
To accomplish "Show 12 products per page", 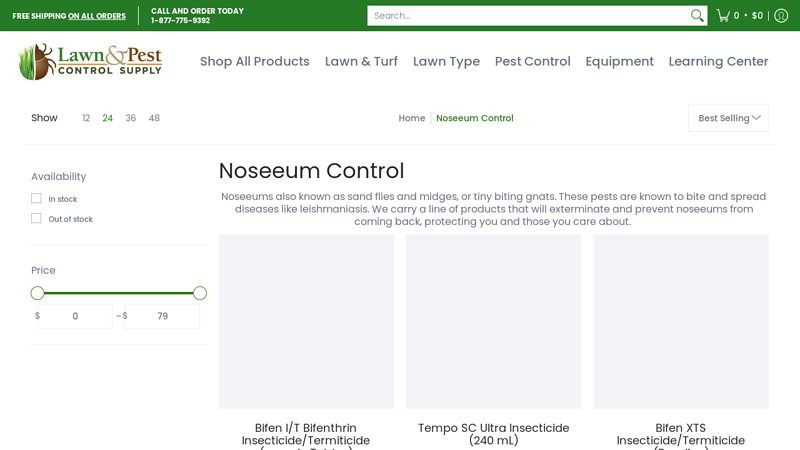I will click(86, 118).
